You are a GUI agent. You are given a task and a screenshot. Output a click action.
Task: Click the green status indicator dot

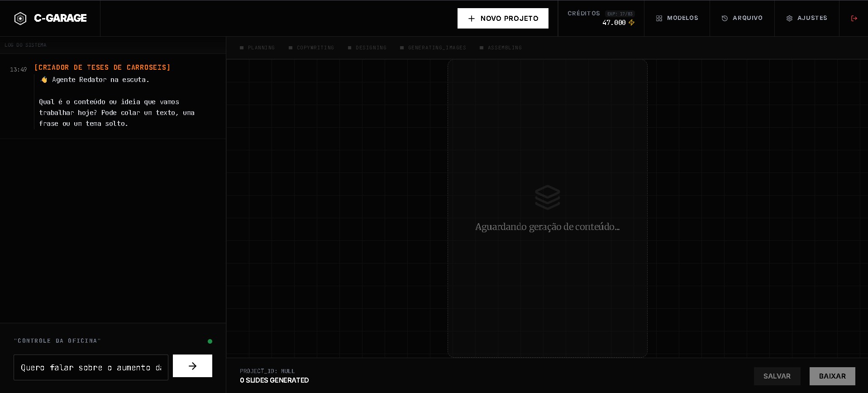210,341
